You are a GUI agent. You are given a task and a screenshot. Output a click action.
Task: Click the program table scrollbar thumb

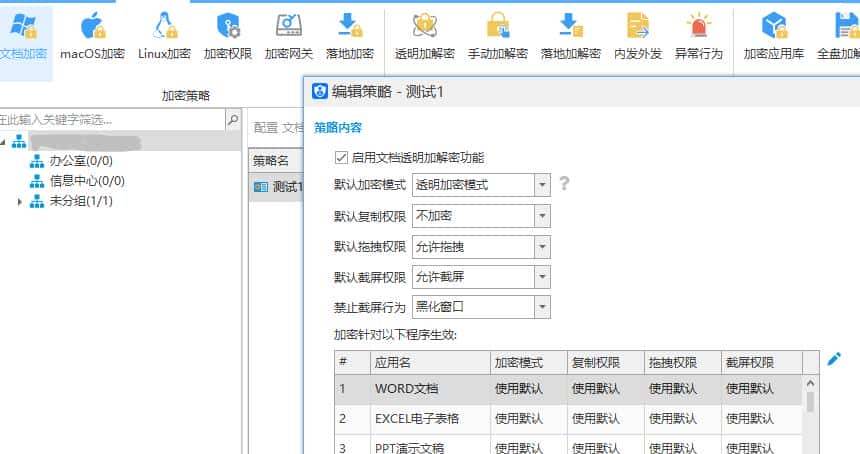click(810, 402)
